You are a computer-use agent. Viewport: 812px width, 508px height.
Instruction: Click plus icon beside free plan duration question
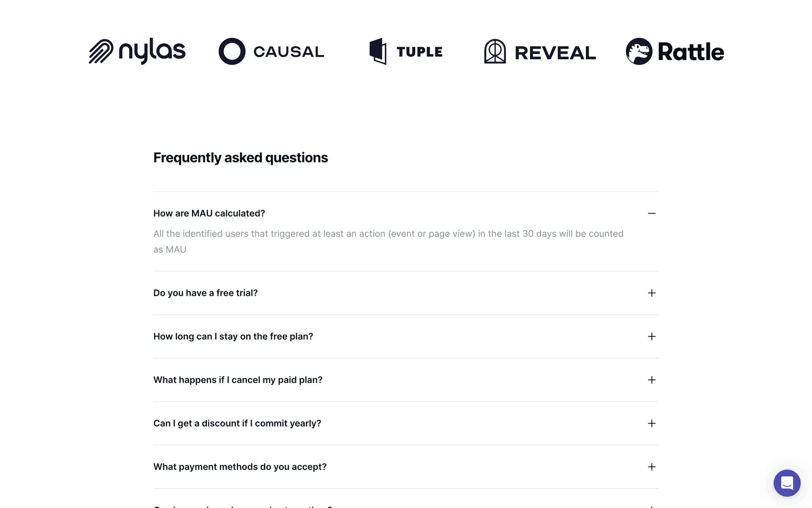(651, 337)
